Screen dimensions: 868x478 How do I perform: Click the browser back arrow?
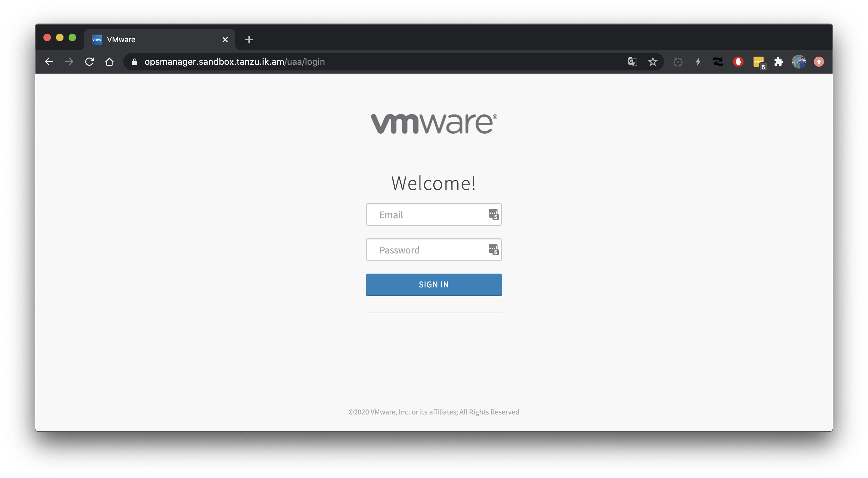(49, 62)
